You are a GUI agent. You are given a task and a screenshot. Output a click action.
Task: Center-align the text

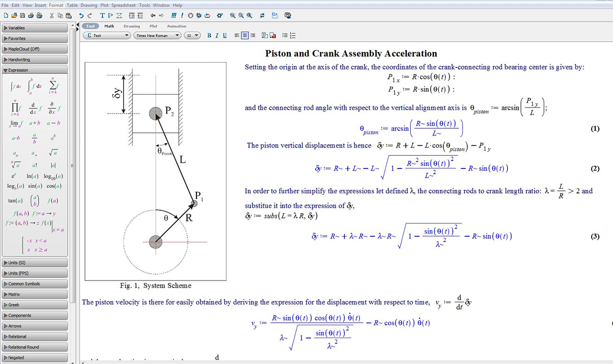(x=245, y=36)
